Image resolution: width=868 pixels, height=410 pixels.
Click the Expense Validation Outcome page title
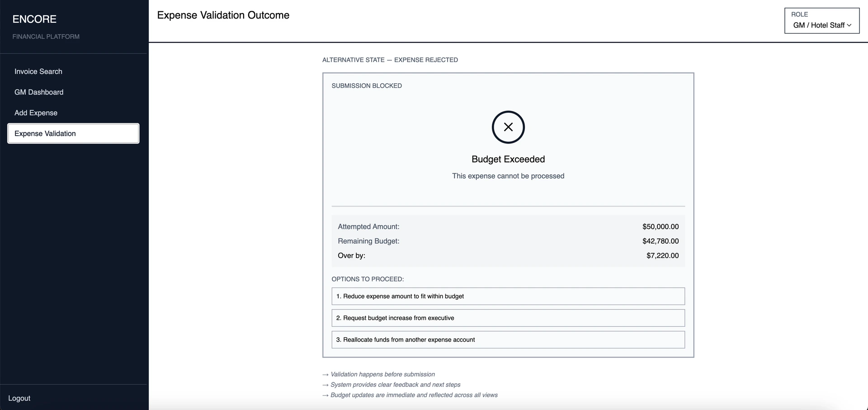point(223,15)
